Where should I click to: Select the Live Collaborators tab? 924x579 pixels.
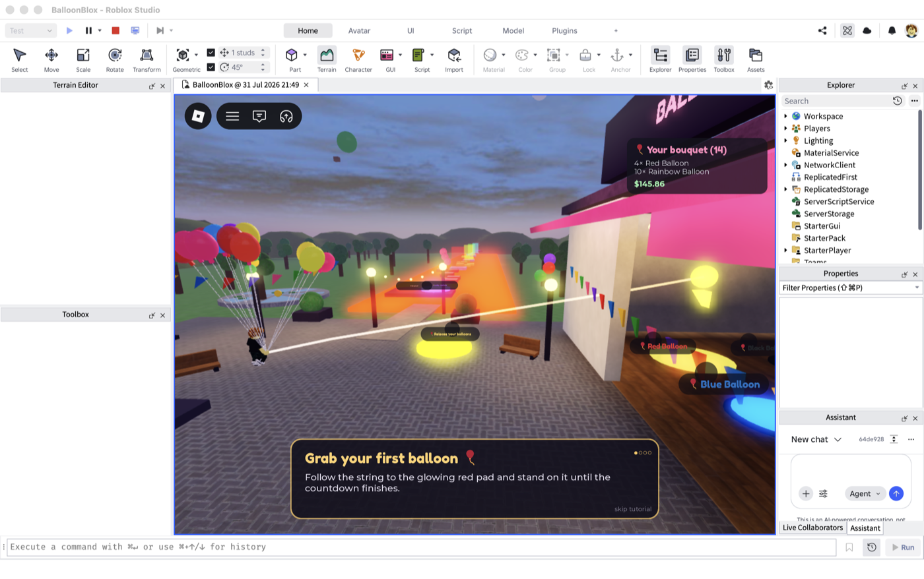point(812,528)
